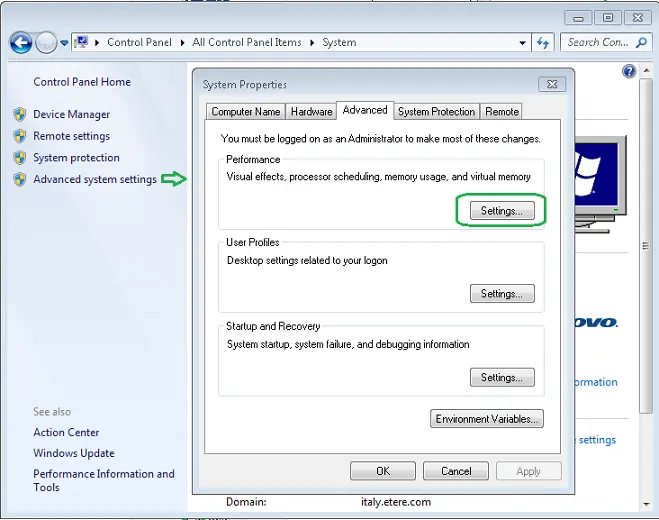The image size is (659, 520).
Task: Open Startup and Recovery Settings
Action: click(x=501, y=378)
